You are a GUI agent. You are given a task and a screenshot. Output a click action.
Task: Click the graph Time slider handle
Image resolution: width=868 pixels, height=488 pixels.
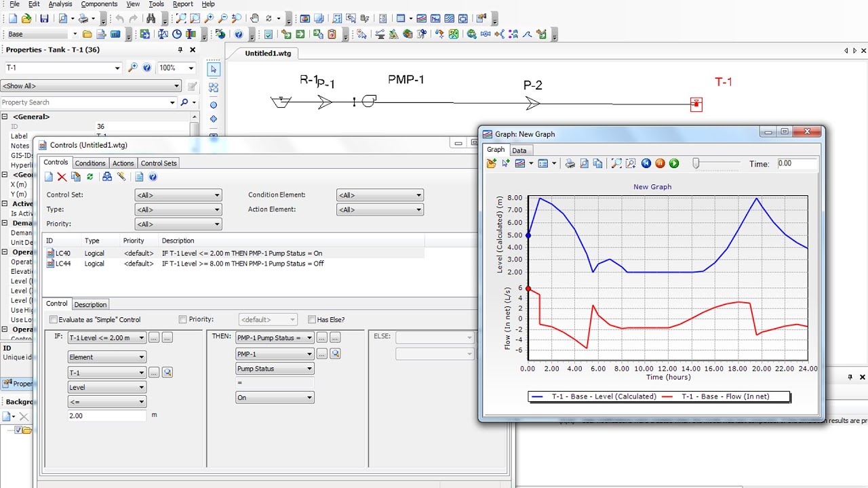[x=695, y=163]
